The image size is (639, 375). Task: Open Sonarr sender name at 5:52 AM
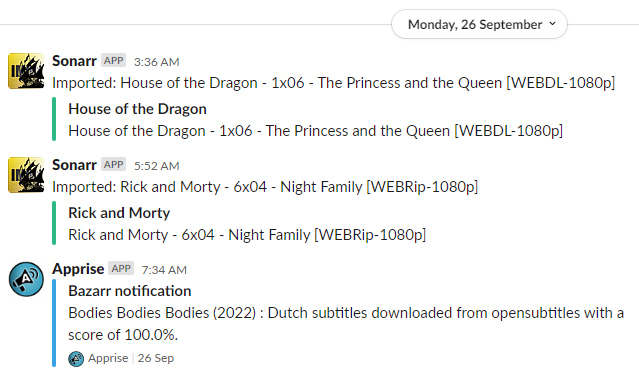tap(74, 165)
